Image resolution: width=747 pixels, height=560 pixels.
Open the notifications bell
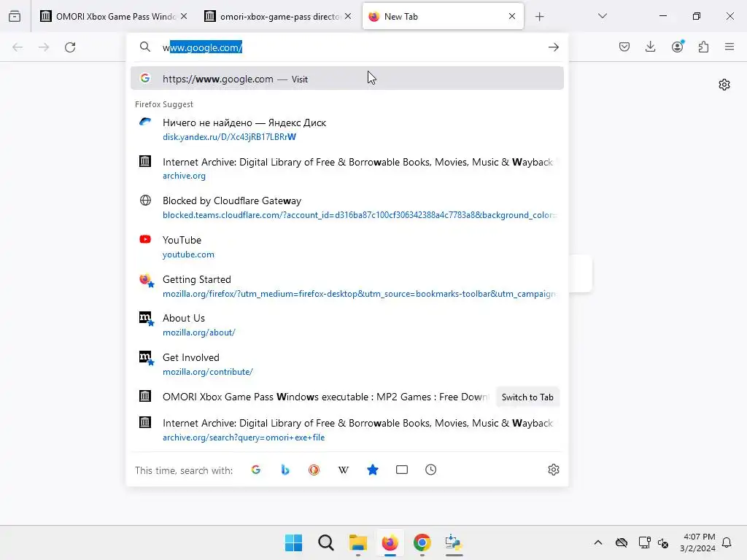click(x=727, y=542)
